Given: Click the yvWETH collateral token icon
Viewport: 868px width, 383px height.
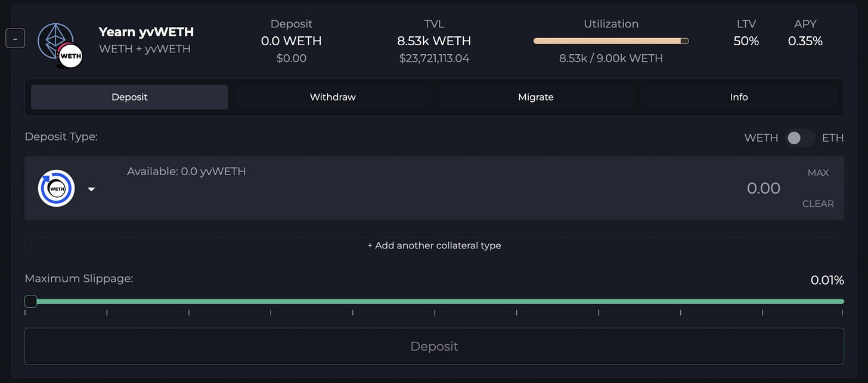Looking at the screenshot, I should 57,189.
